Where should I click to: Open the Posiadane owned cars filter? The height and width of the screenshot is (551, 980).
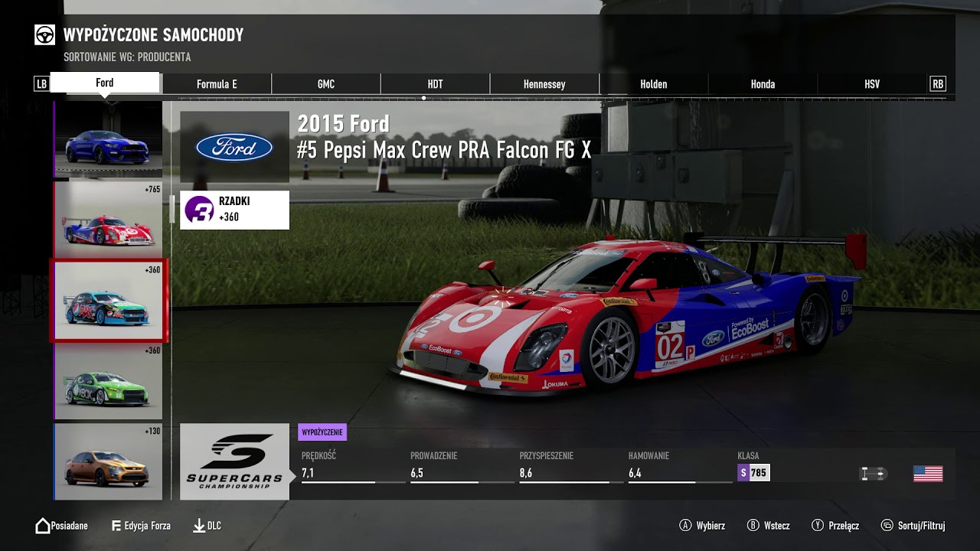(69, 526)
